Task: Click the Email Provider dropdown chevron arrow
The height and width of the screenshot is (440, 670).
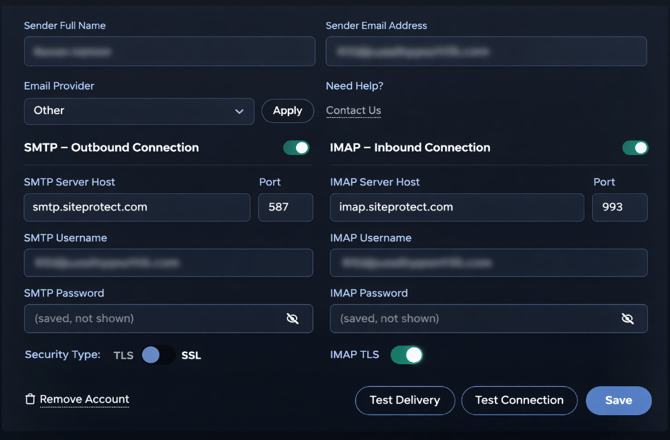Action: (239, 111)
